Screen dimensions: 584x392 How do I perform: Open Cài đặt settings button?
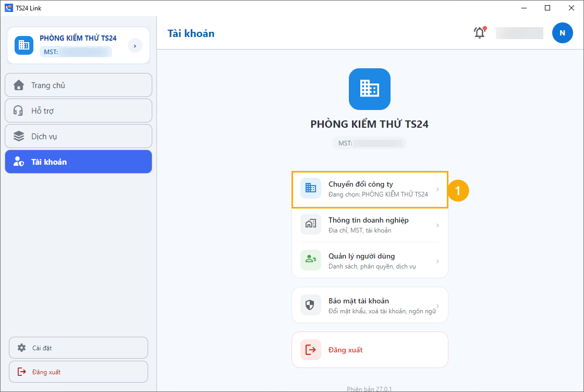point(78,348)
